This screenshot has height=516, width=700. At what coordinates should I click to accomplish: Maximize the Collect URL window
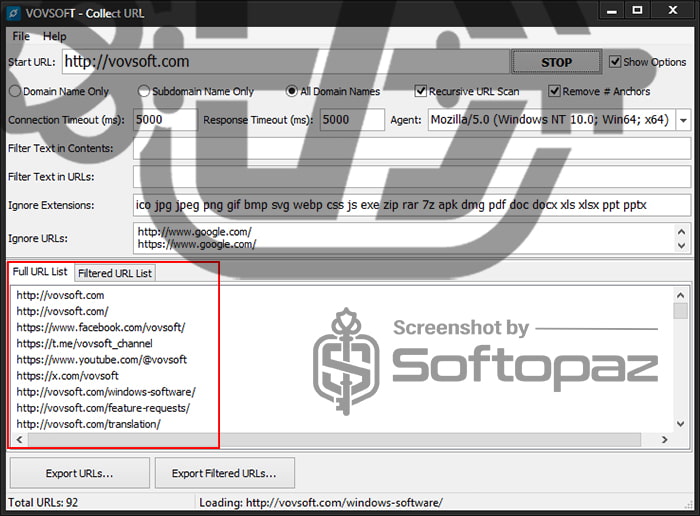(x=638, y=10)
